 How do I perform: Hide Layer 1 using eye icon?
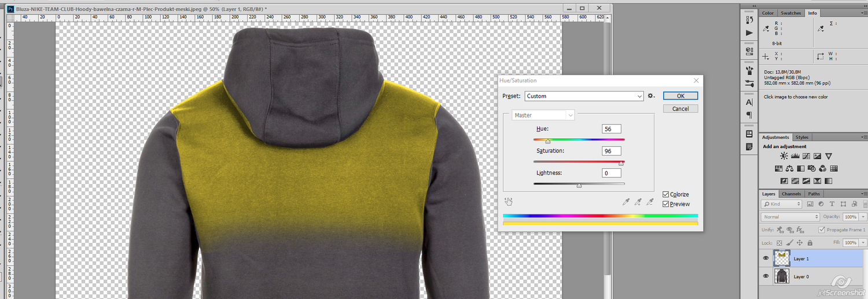tap(766, 259)
